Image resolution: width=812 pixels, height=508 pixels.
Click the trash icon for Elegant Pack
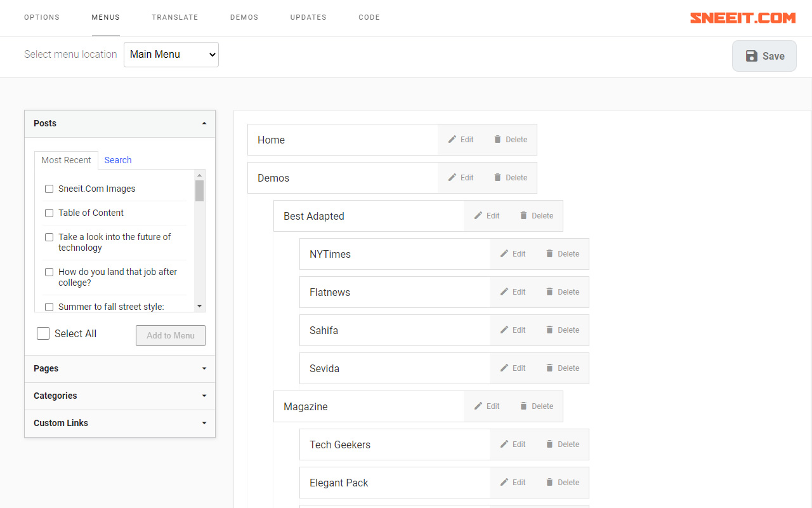point(549,483)
